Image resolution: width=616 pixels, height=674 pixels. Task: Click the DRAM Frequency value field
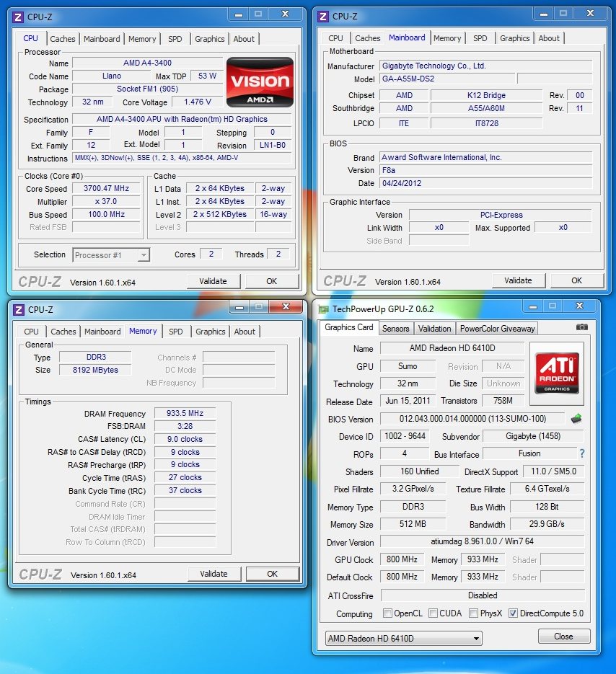(185, 413)
